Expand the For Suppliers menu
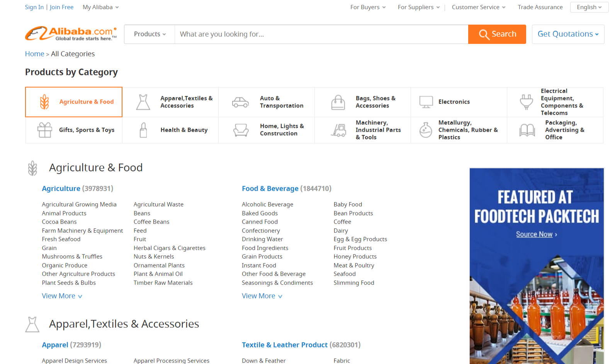615x364 pixels. [x=419, y=7]
